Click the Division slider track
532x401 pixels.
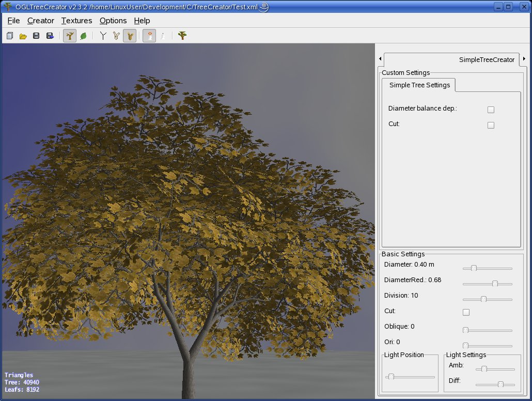coord(487,299)
